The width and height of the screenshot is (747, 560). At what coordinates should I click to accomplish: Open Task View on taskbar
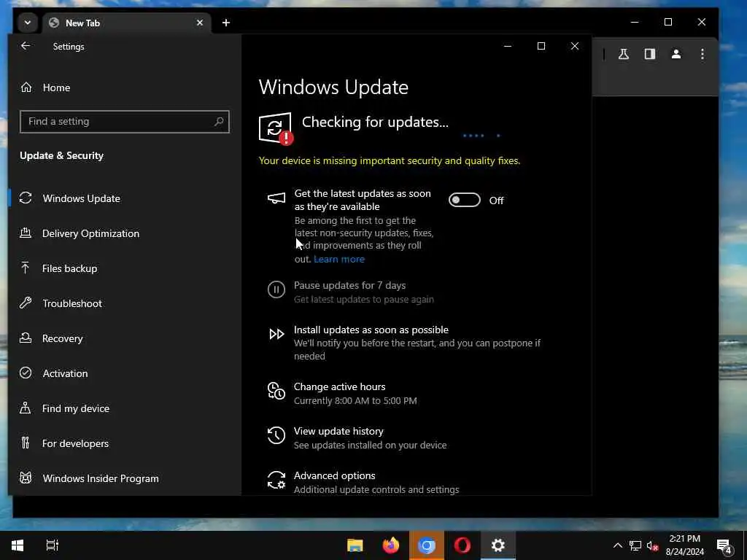pos(52,545)
